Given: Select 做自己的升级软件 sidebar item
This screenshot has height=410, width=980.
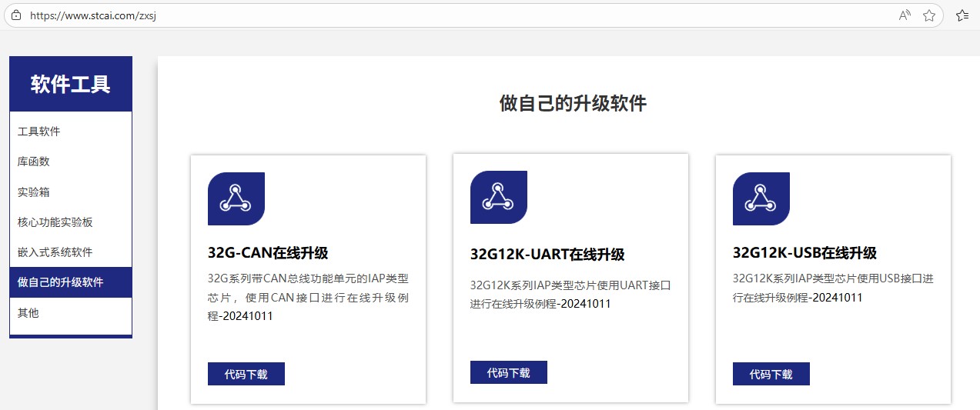Looking at the screenshot, I should [71, 282].
